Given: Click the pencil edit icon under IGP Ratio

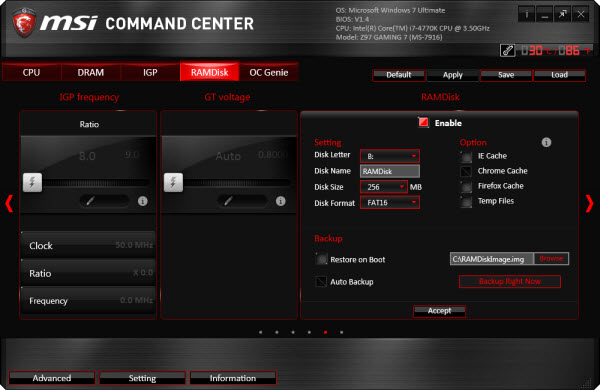Looking at the screenshot, I should (90, 201).
